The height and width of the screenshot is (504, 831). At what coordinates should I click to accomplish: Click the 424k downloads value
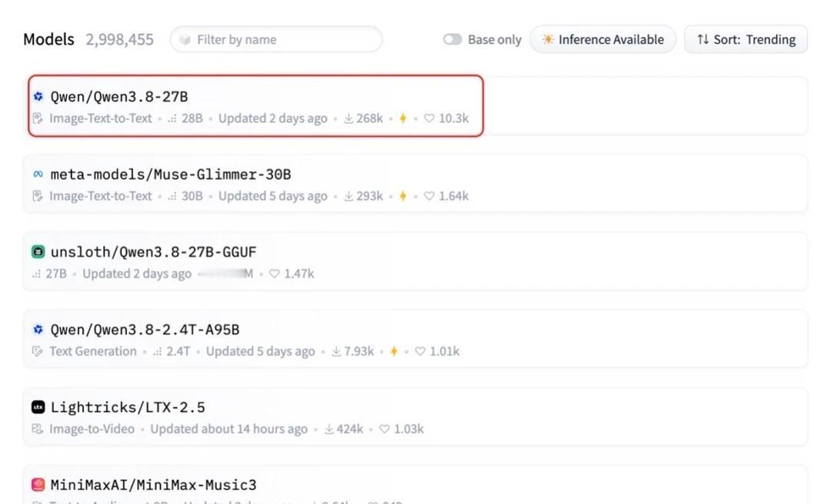pyautogui.click(x=350, y=429)
